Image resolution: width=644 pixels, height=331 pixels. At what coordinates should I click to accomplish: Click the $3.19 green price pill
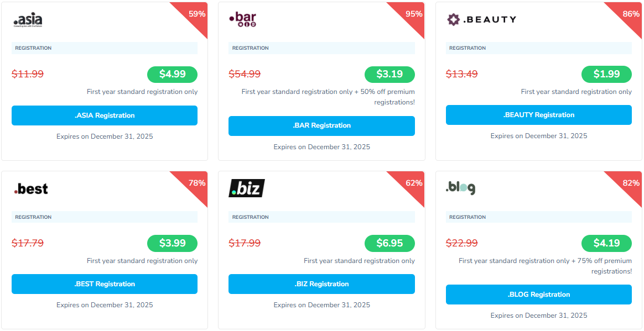tap(389, 74)
